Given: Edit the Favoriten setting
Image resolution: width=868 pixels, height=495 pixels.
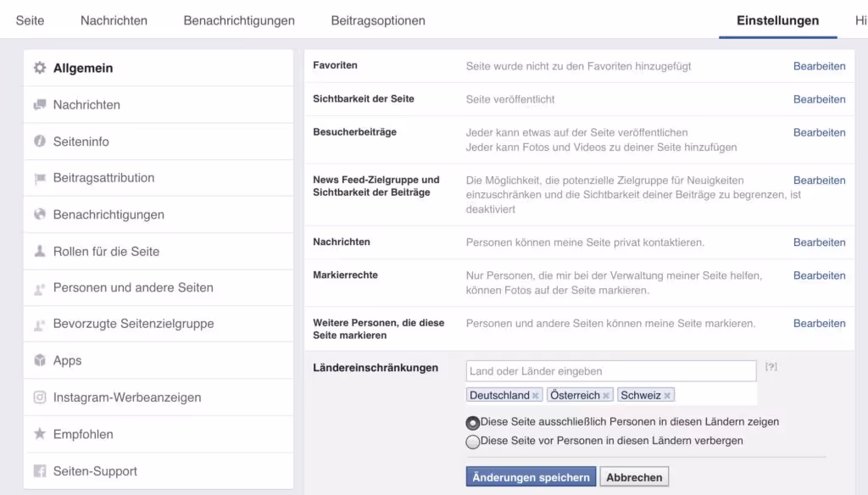Looking at the screenshot, I should coord(820,66).
